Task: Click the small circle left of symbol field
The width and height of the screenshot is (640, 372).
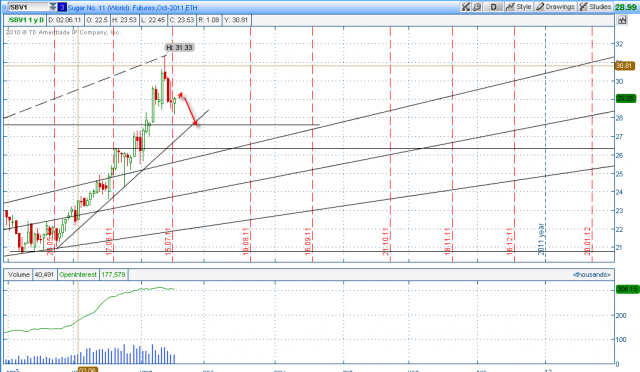Action: [4, 7]
